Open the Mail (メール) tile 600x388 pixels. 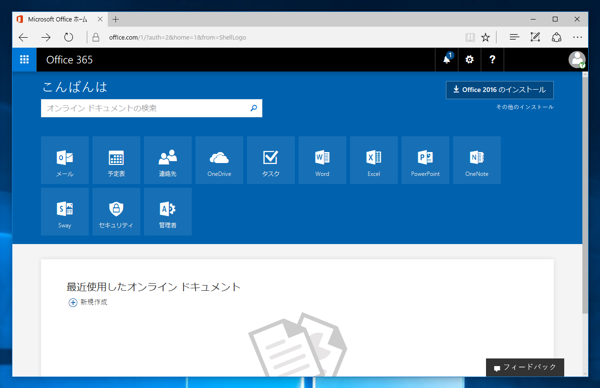tap(65, 160)
